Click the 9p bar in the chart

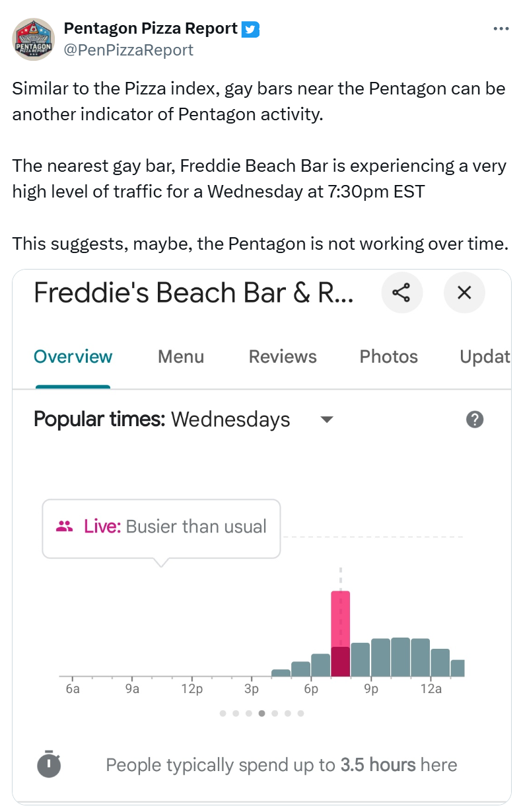pos(380,657)
